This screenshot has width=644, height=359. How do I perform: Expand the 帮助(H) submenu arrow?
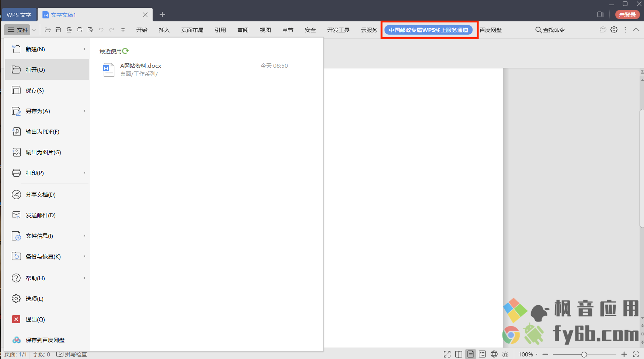(84, 278)
